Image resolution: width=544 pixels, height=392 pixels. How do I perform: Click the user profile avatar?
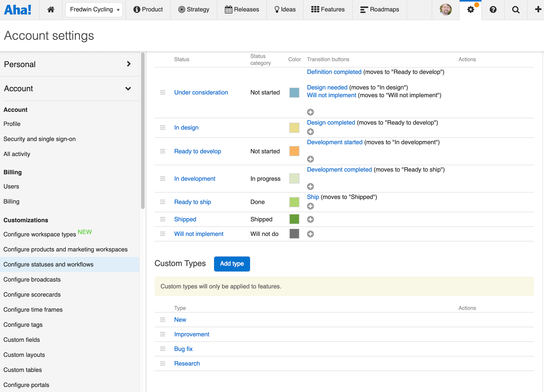pos(445,9)
